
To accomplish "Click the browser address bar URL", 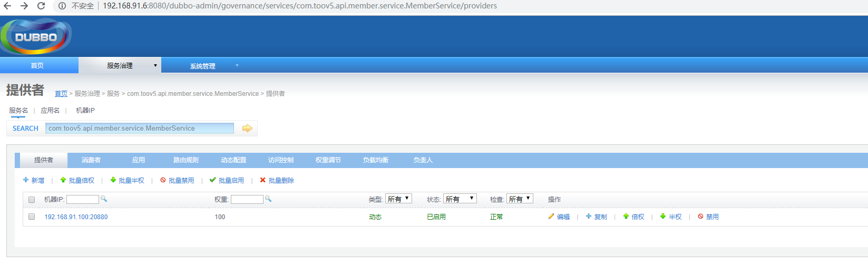I will coord(300,6).
